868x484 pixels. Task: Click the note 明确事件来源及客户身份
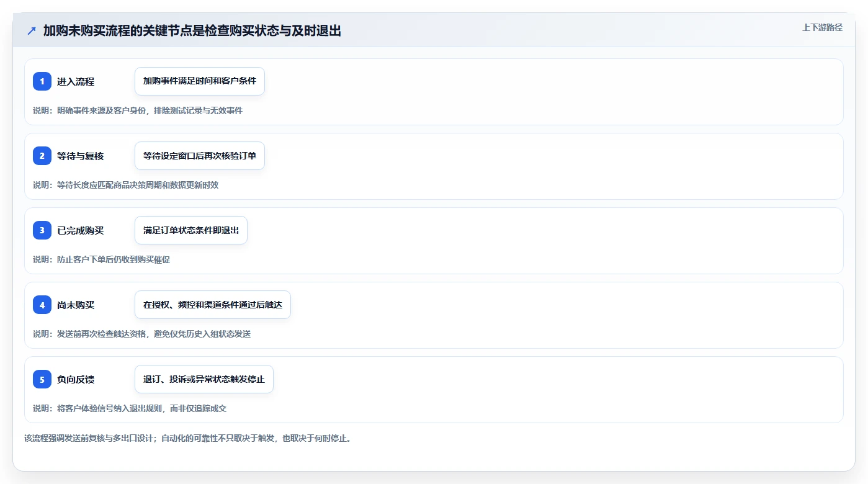click(x=138, y=110)
